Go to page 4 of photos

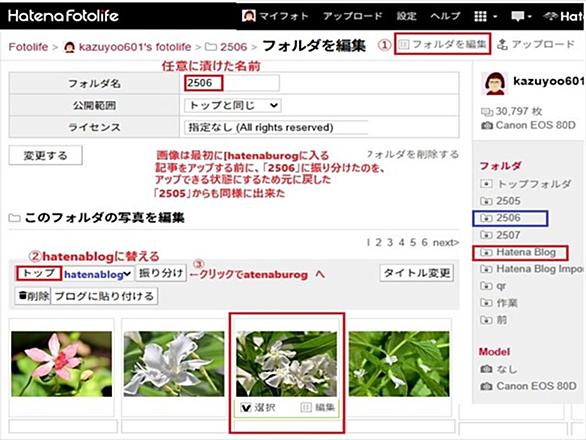pos(401,243)
